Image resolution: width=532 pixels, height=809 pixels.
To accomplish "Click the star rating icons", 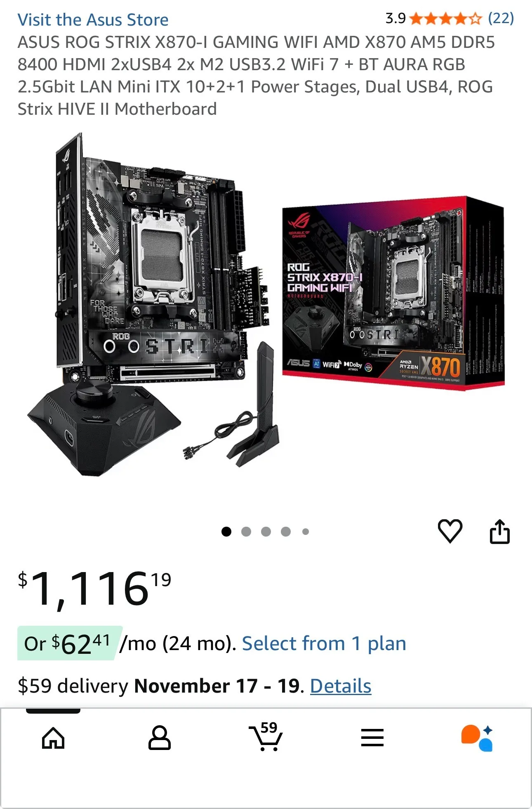I will tap(445, 19).
